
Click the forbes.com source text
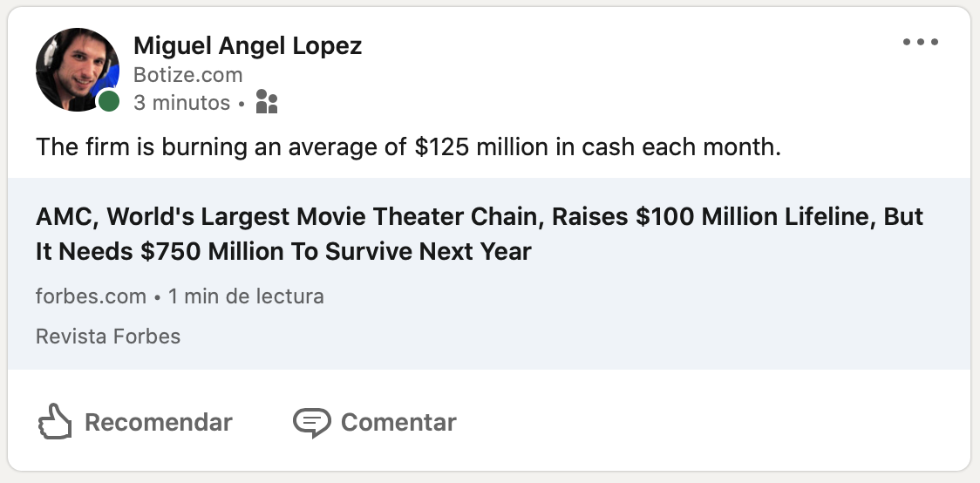click(x=91, y=296)
